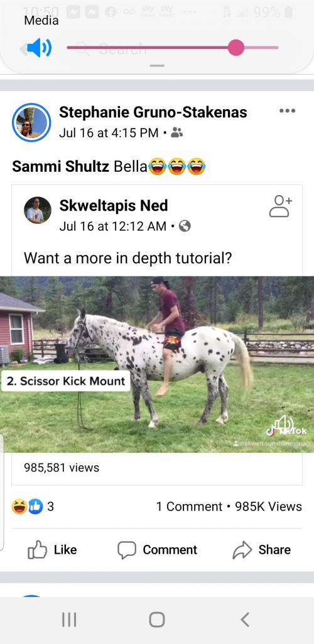Share the post
This screenshot has height=644, width=314.
pos(262,550)
